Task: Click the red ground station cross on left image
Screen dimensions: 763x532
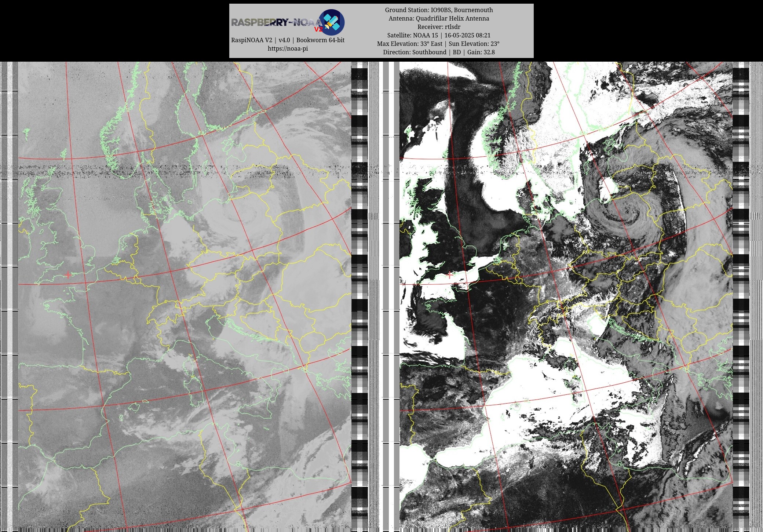Action: click(68, 274)
